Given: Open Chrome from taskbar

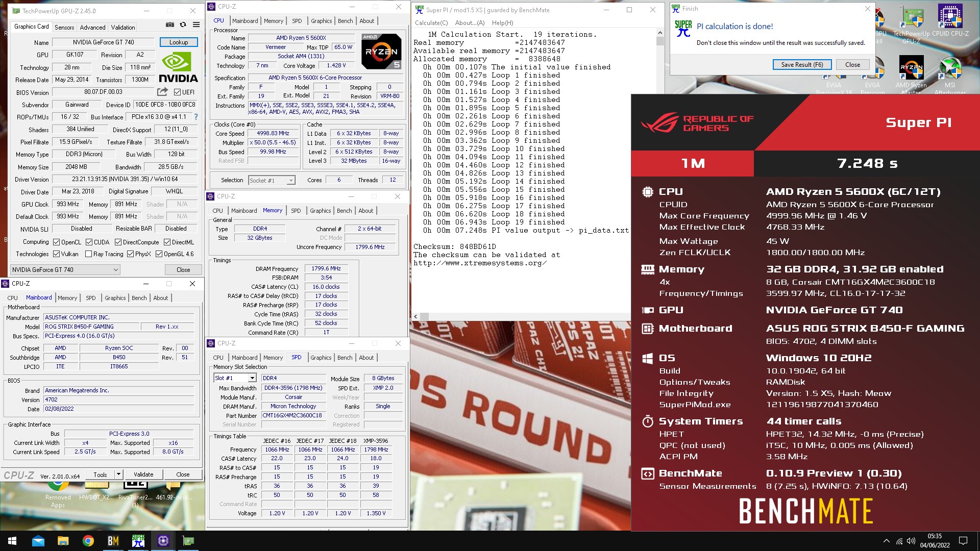Looking at the screenshot, I should click(88, 541).
